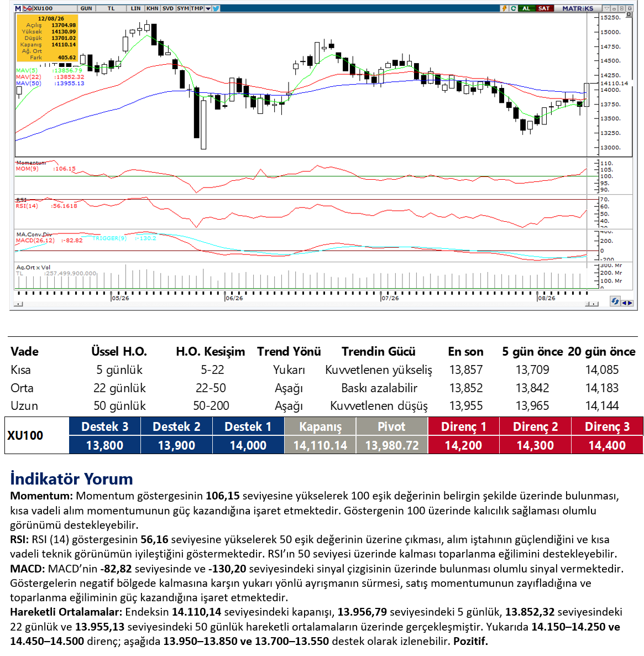
Task: Expand the dropdown arrow after TMP
Action: 208,8
